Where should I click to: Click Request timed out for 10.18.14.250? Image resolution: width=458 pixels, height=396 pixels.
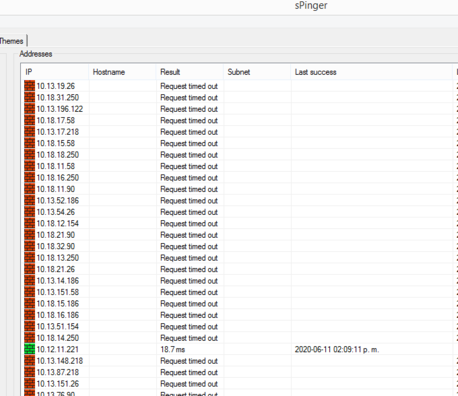pos(189,338)
